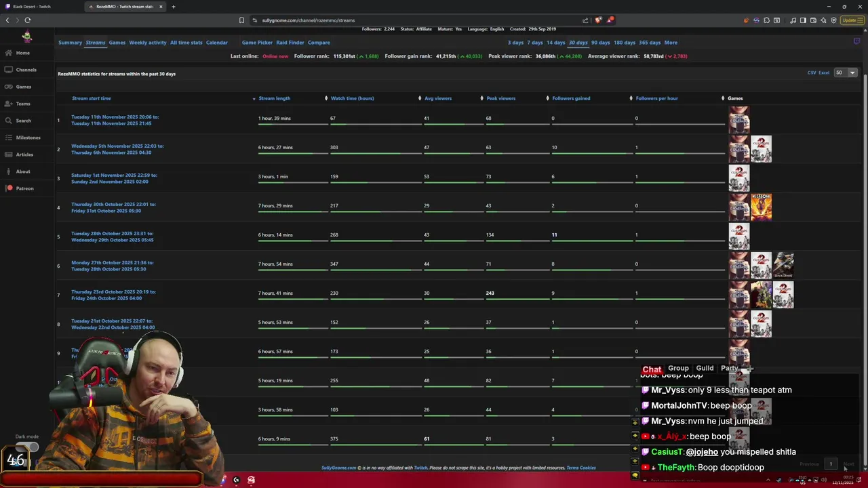Open the Raid Finder link
The height and width of the screenshot is (488, 868).
(290, 43)
